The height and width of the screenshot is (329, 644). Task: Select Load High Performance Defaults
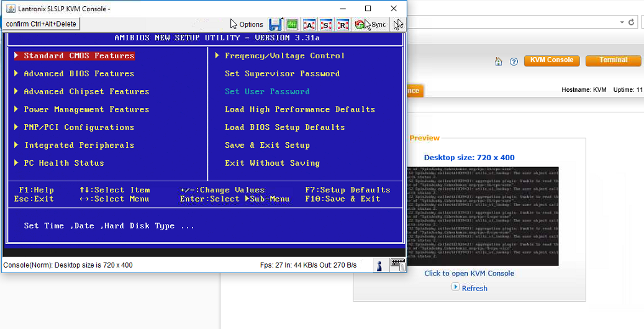tap(300, 109)
